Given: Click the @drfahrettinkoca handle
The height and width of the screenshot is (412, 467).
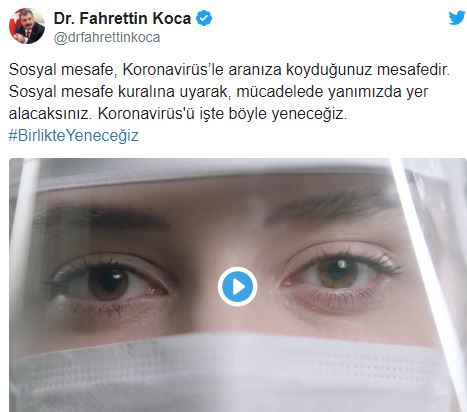Looking at the screenshot, I should coord(107,37).
